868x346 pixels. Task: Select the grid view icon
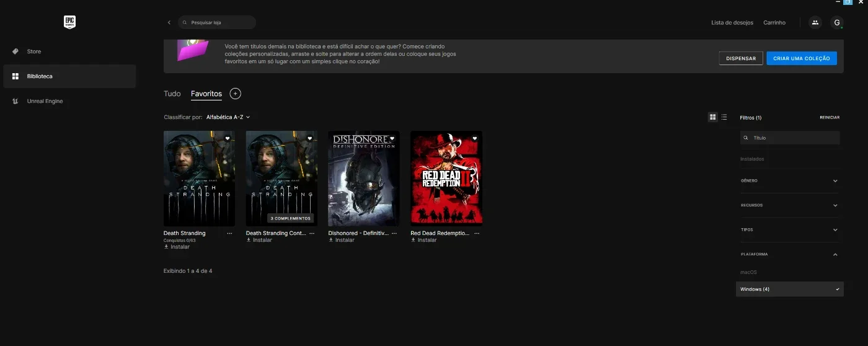(x=713, y=117)
